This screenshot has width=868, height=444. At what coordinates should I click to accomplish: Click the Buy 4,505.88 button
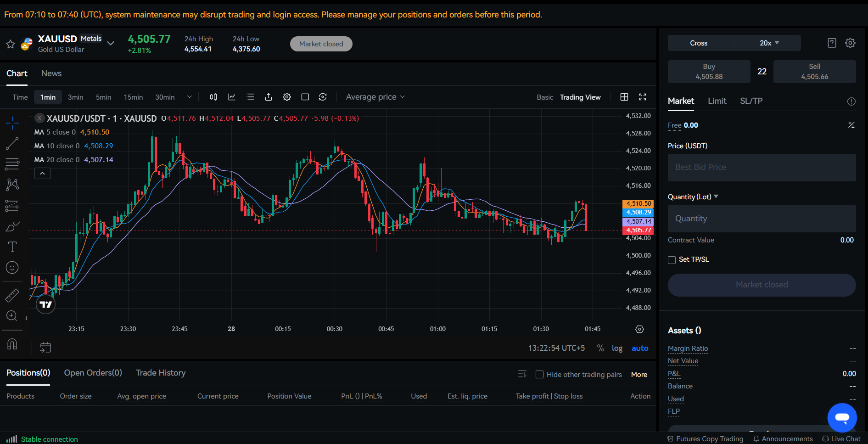pyautogui.click(x=709, y=72)
